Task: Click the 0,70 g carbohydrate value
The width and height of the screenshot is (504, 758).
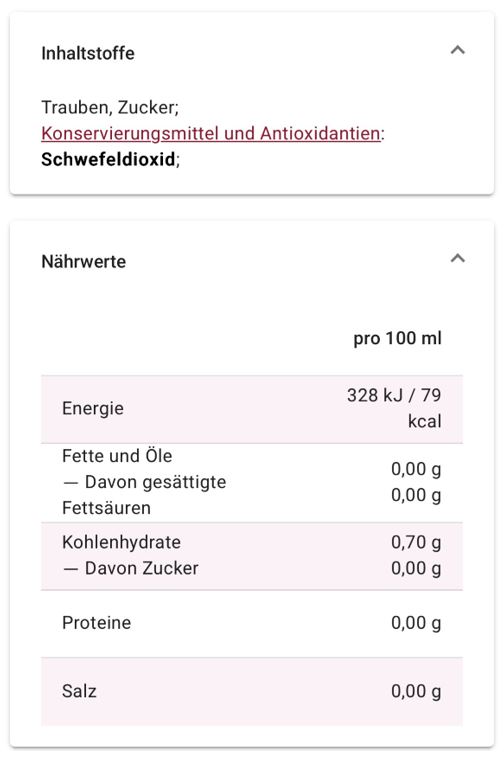Action: [x=416, y=542]
